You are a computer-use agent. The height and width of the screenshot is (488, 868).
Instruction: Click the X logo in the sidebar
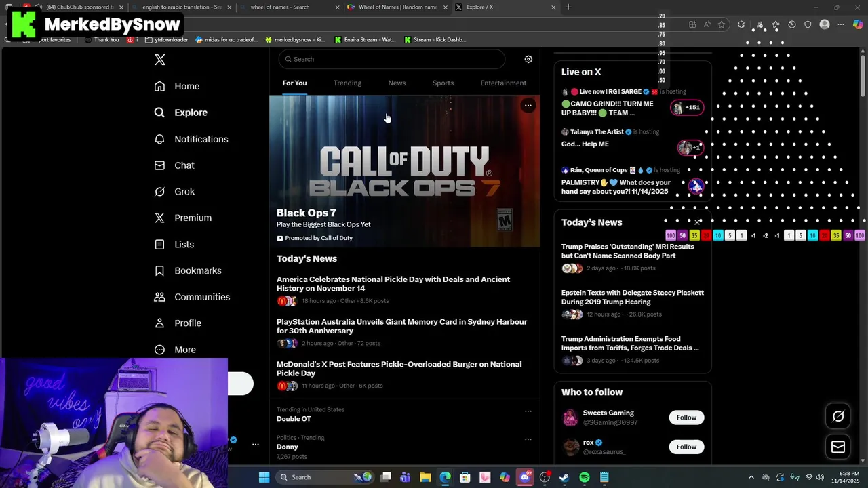click(x=160, y=60)
